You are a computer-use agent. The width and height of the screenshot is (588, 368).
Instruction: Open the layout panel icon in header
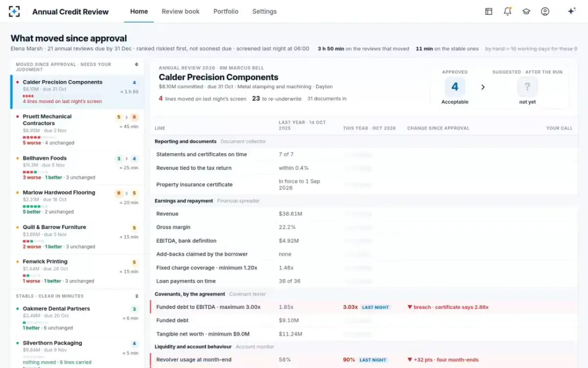[x=489, y=11]
